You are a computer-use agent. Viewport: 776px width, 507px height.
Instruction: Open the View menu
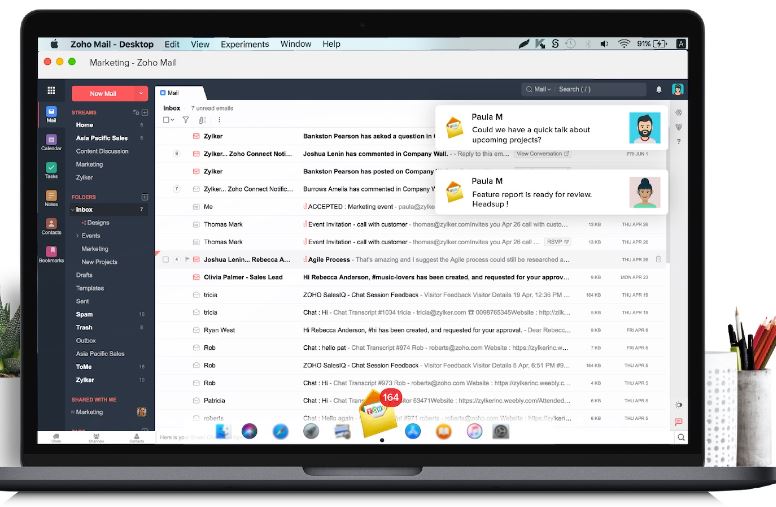200,44
